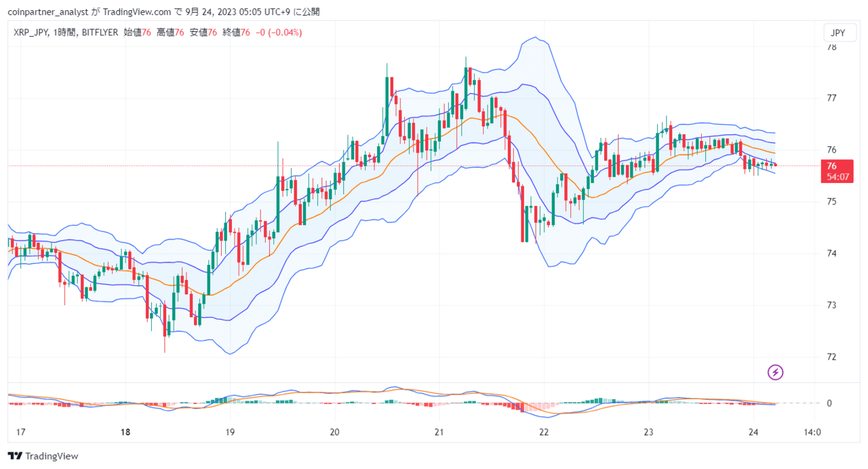Click the TradingView logo at bottom left
The width and height of the screenshot is (868, 469).
tap(43, 456)
